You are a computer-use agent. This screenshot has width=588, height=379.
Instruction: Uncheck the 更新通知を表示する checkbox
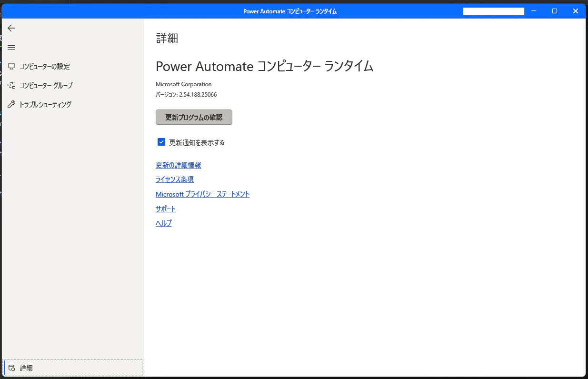[161, 142]
